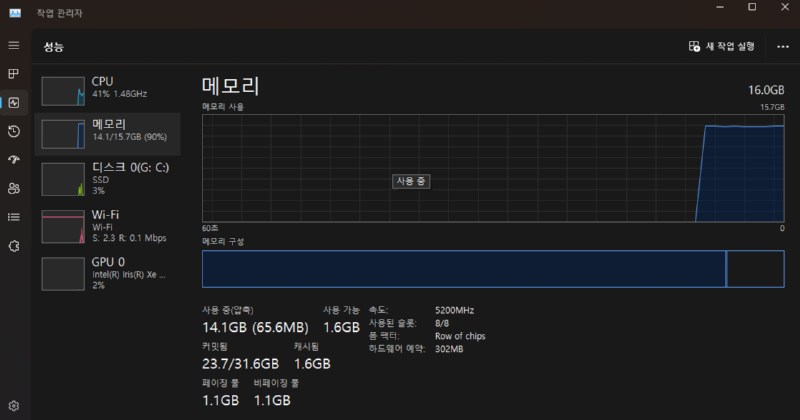The image size is (800, 420).
Task: Open the Services page puzzle icon
Action: point(14,245)
